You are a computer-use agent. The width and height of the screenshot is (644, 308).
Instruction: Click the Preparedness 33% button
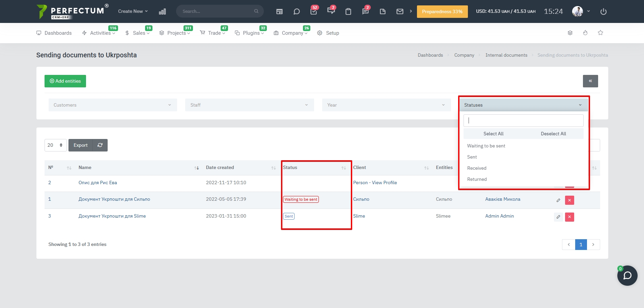442,11
